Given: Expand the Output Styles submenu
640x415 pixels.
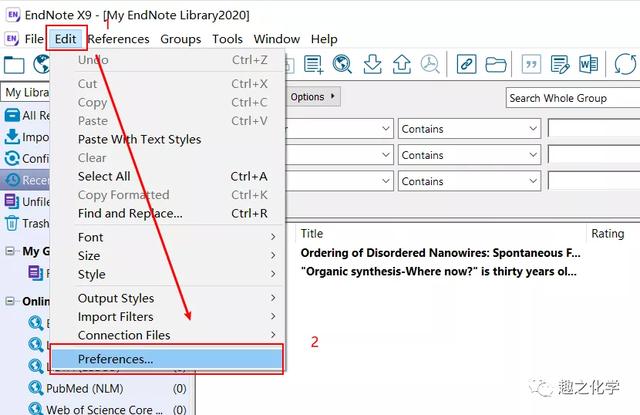Looking at the screenshot, I should click(x=167, y=298).
